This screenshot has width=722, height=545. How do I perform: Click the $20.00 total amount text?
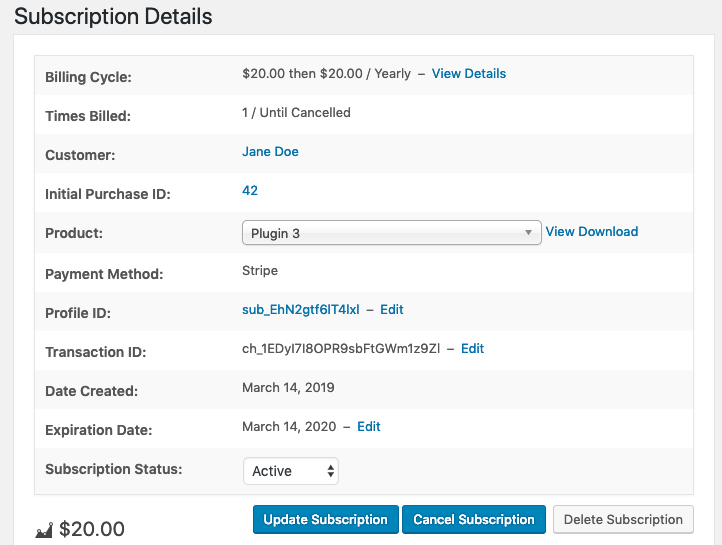(92, 529)
